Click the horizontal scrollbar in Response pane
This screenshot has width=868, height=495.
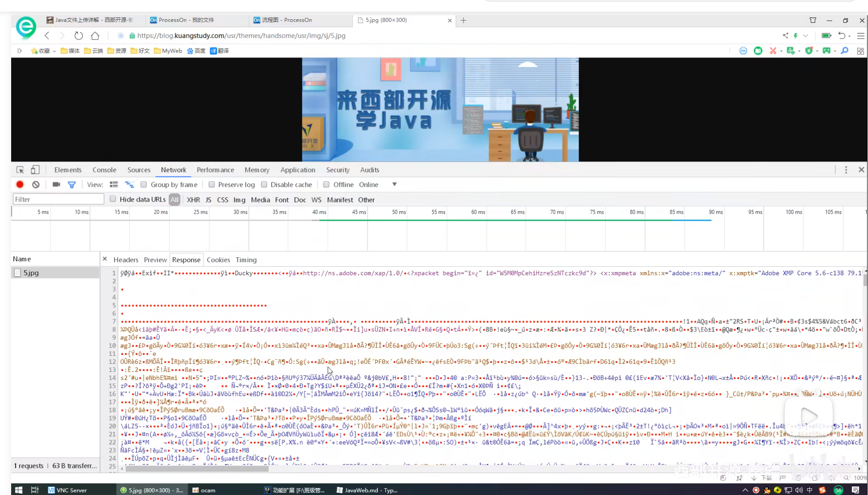[x=197, y=469]
